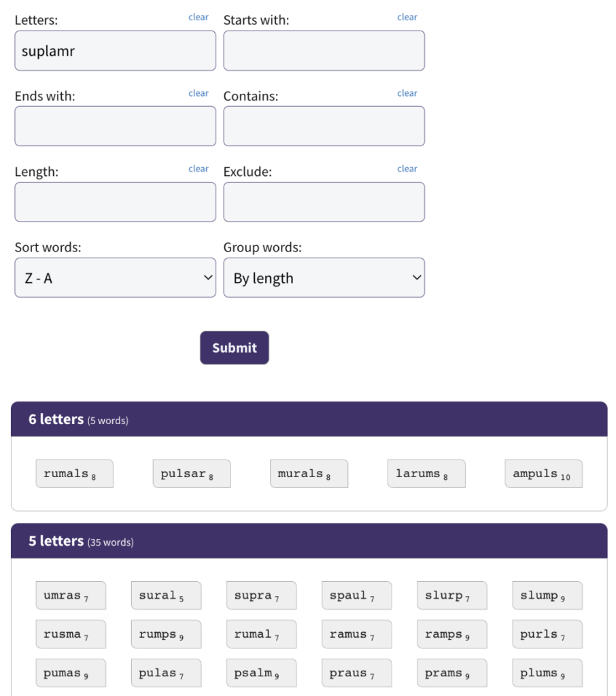Click the Starts with input field

tap(324, 51)
